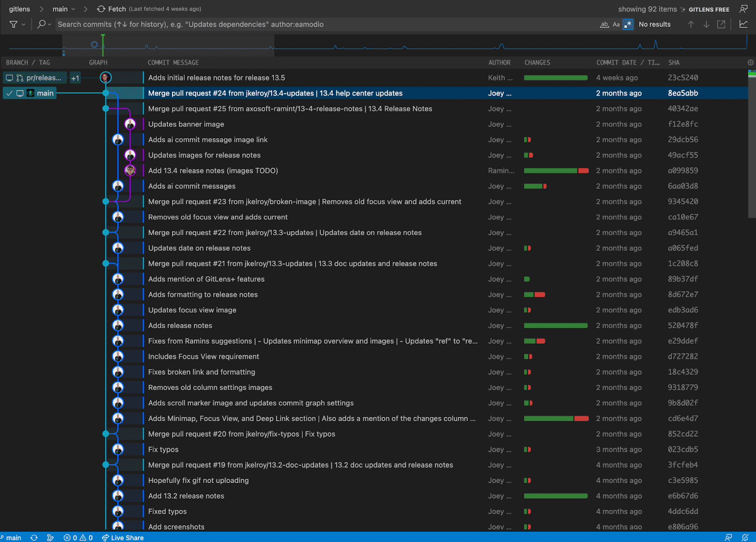Screen dimensions: 756x542
Task: Toggle match case (Aa) search option
Action: pos(616,24)
